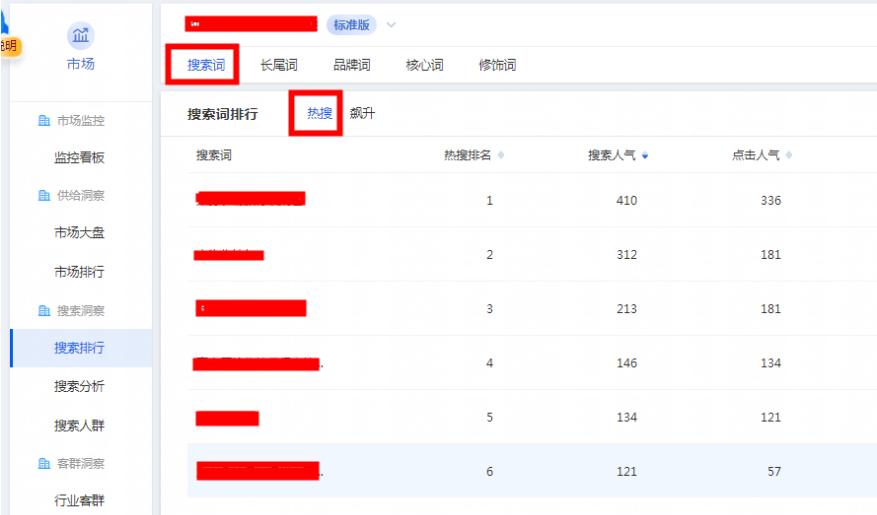
Task: Click the 搜索词排行 heading
Action: pyautogui.click(x=223, y=114)
